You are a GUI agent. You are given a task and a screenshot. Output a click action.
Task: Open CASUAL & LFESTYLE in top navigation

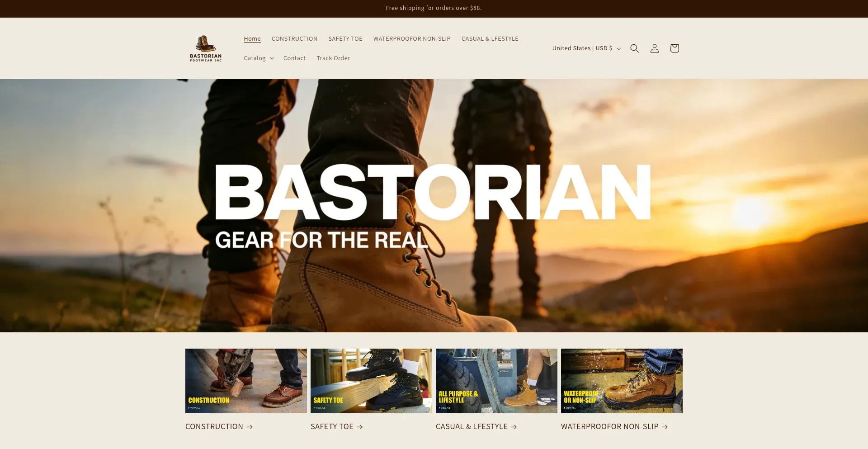490,39
